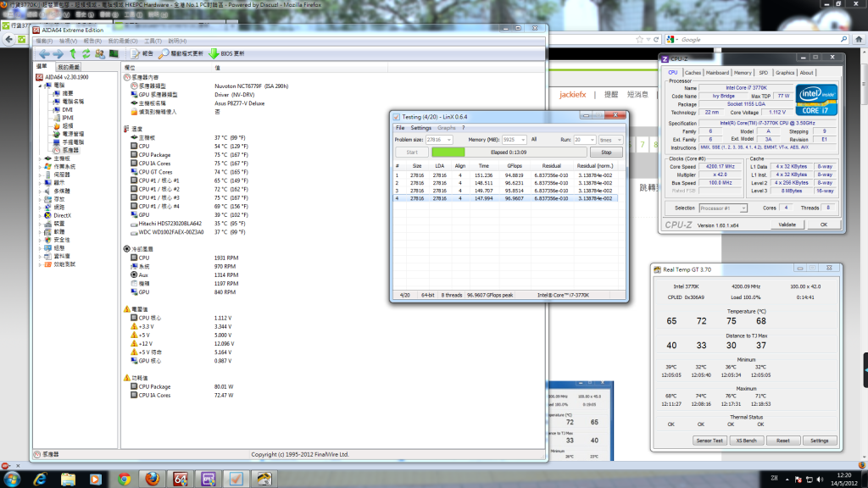The height and width of the screenshot is (488, 868).
Task: Select LinX result row 4 with 96.9607 GFlops
Action: pyautogui.click(x=505, y=198)
